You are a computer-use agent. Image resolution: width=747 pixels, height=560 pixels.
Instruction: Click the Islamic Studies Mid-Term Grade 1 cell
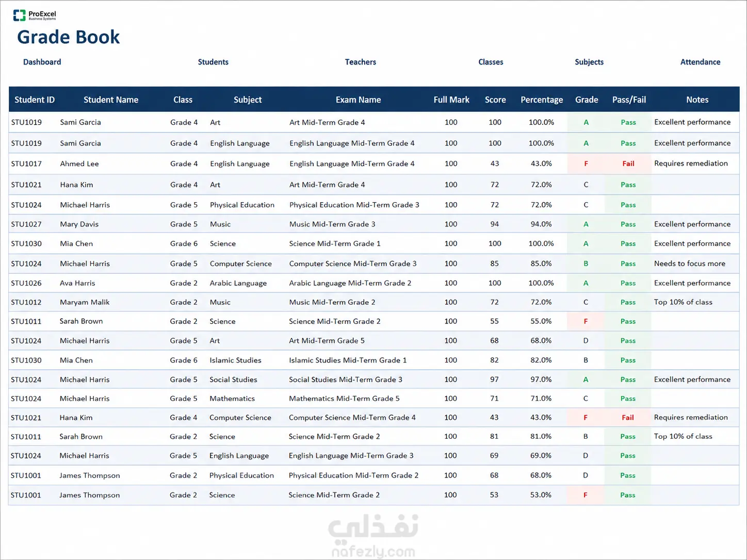[348, 360]
